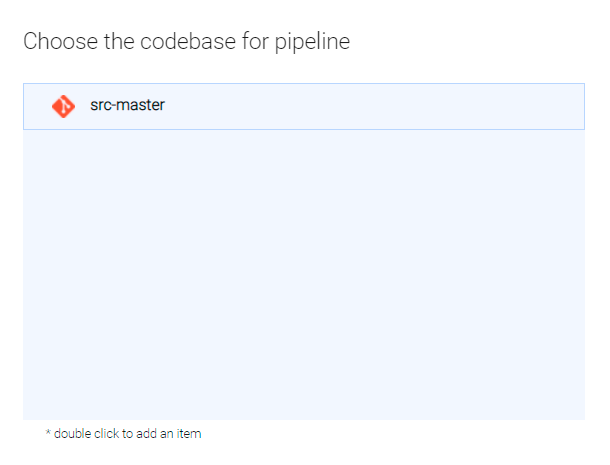610x465 pixels.
Task: Highlight the src-master row in the list
Action: [303, 106]
